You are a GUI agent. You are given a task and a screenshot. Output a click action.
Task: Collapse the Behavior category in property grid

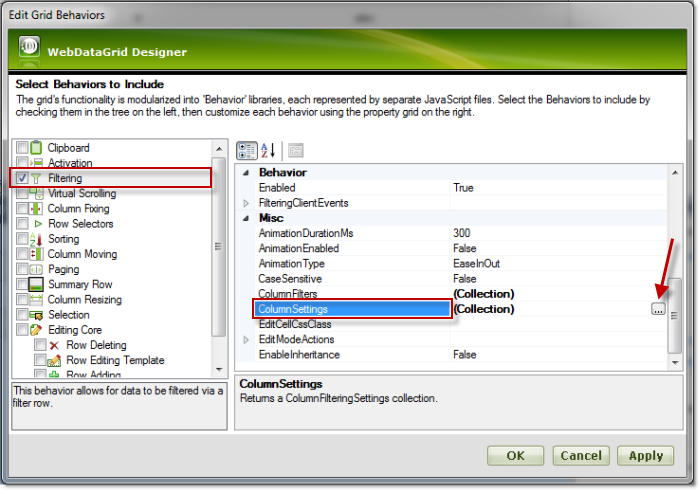246,172
